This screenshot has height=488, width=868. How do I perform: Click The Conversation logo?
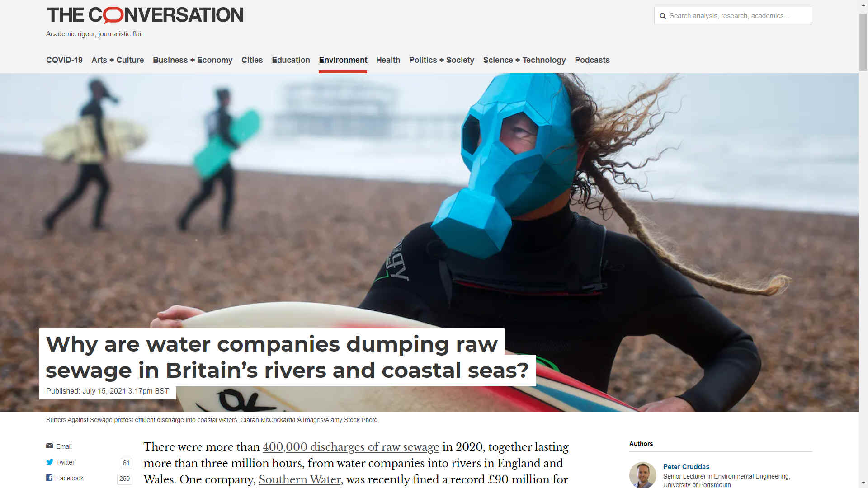point(145,15)
